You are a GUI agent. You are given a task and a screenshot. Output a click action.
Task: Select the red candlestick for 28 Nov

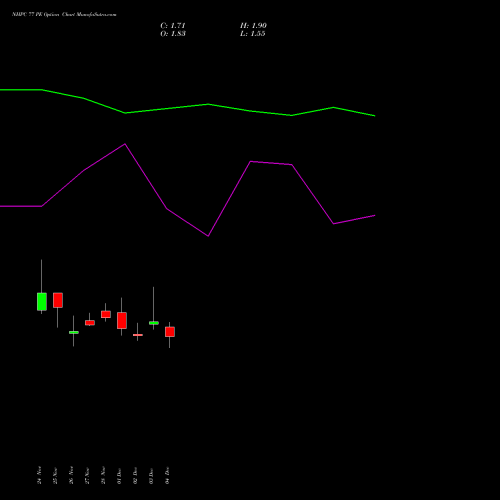(106, 314)
